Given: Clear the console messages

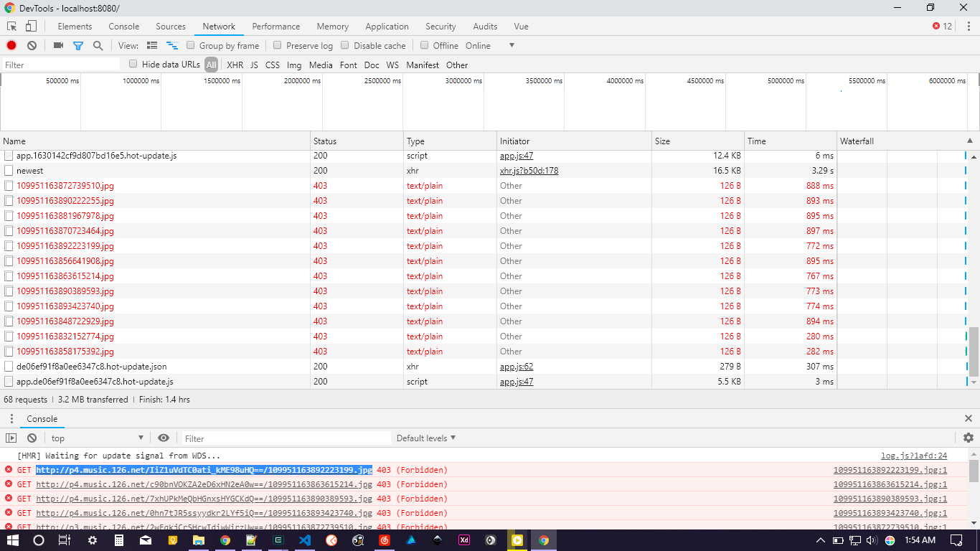Looking at the screenshot, I should [x=32, y=438].
